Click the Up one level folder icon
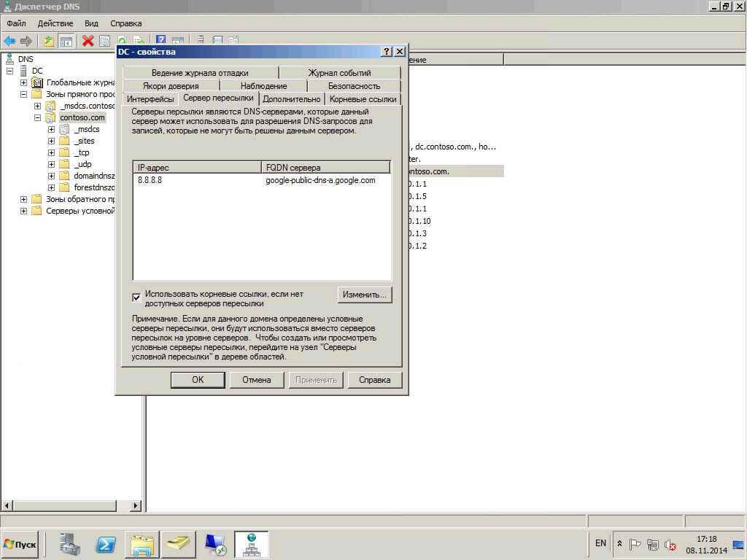 pyautogui.click(x=48, y=41)
